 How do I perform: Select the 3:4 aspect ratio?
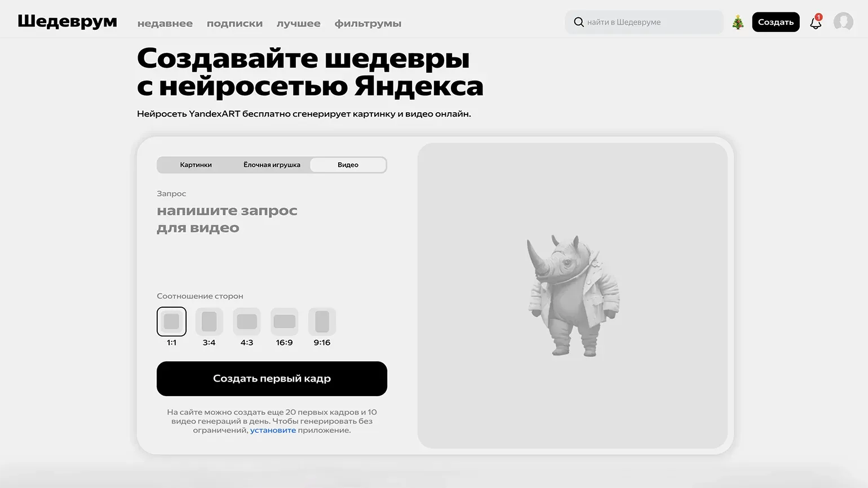point(209,322)
